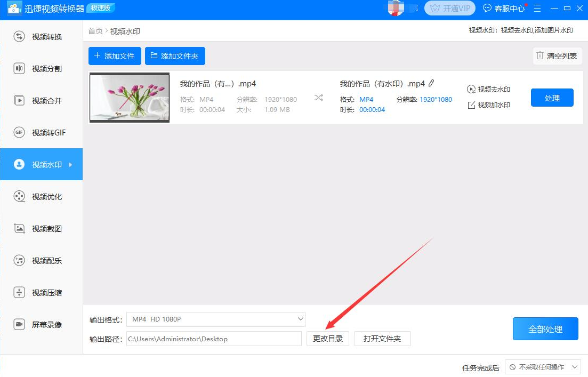Click the 全部处理 button
This screenshot has height=377, width=588.
click(545, 329)
